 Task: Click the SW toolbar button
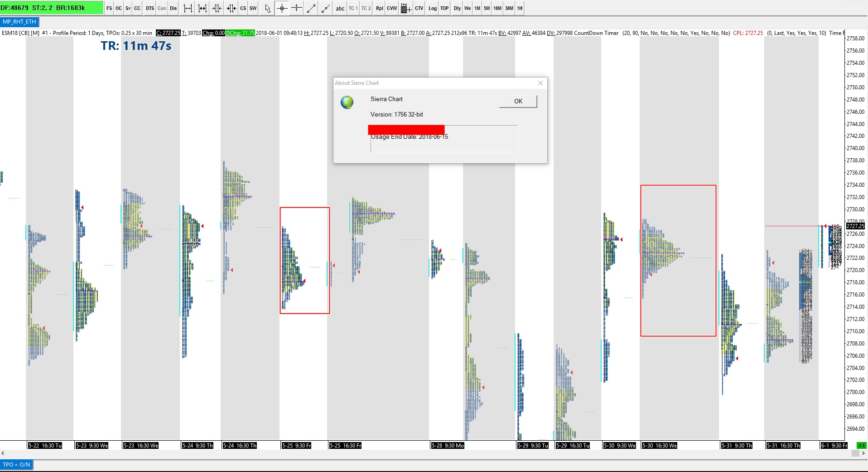click(253, 8)
